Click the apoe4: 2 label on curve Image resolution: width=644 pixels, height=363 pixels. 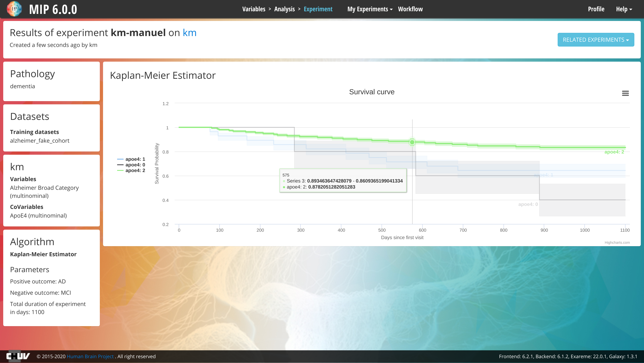click(614, 152)
